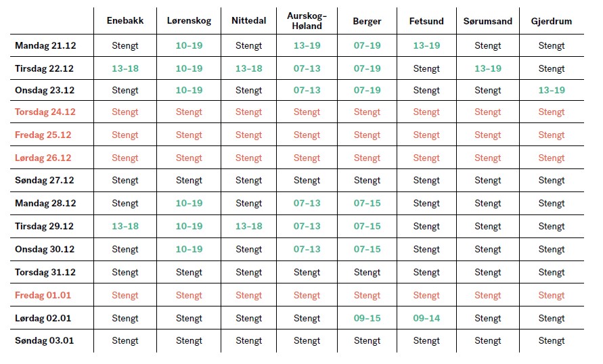Click Berger hours 07-15 on Mandag 28.12
Image resolution: width=603 pixels, height=364 pixels.
pos(367,204)
